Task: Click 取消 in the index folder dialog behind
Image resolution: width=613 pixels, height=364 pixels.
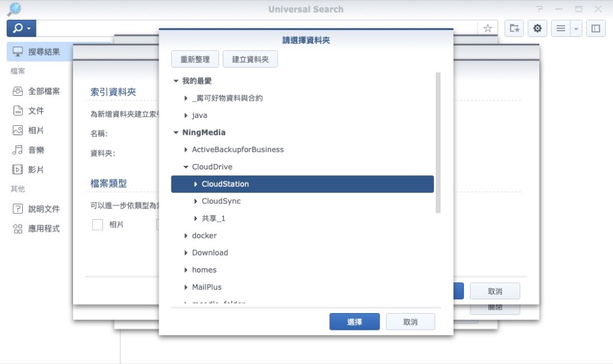Action: tap(495, 292)
